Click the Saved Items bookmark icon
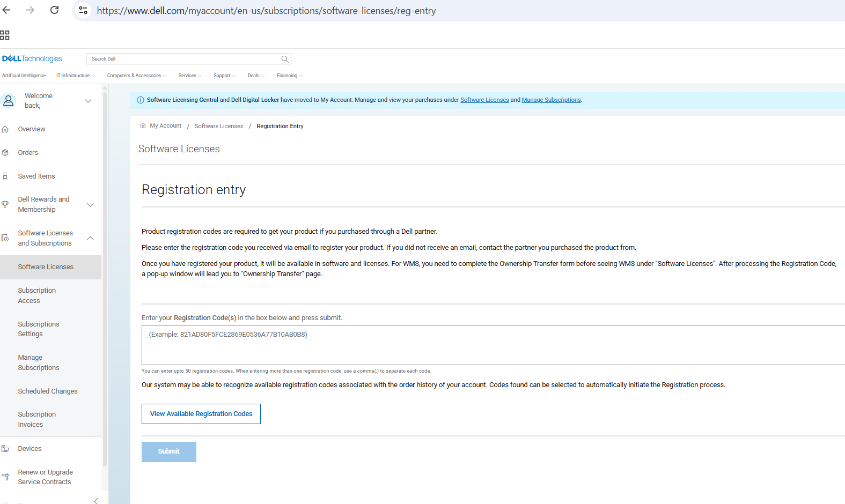 coord(5,176)
